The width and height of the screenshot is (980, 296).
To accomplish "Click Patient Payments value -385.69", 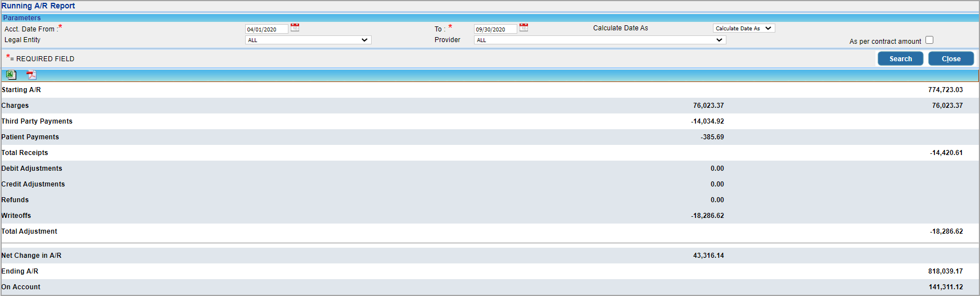I will [712, 137].
